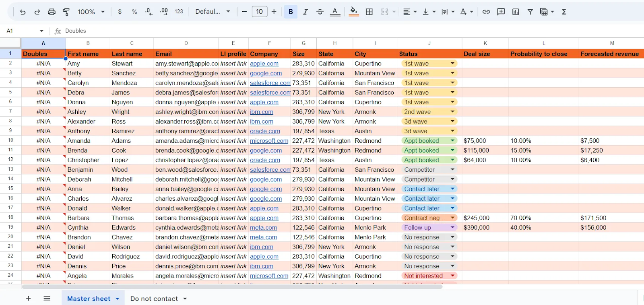Decrease font size with minus button
This screenshot has height=305, width=644.
click(244, 12)
